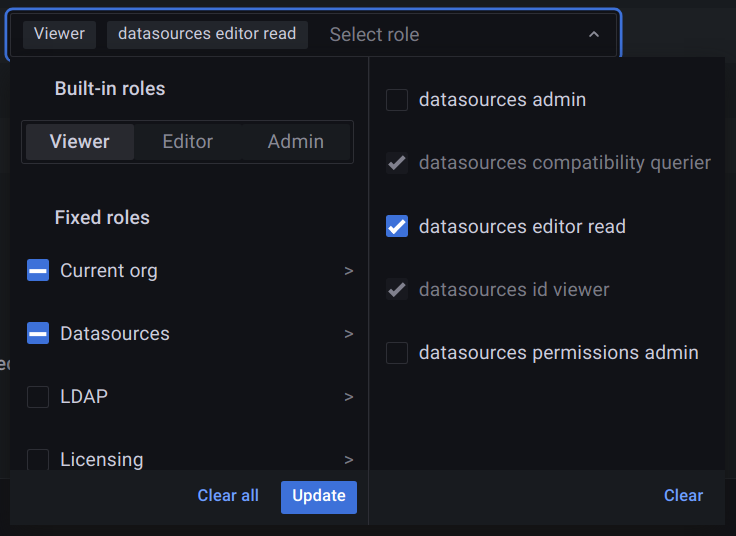Image resolution: width=736 pixels, height=536 pixels.
Task: Open the Licensing submenu arrow
Action: pos(349,460)
